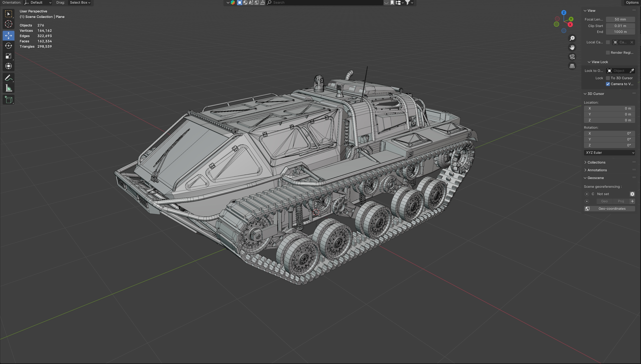Expand the Annotations panel
Viewport: 641px width, 364px height.
[x=597, y=170]
